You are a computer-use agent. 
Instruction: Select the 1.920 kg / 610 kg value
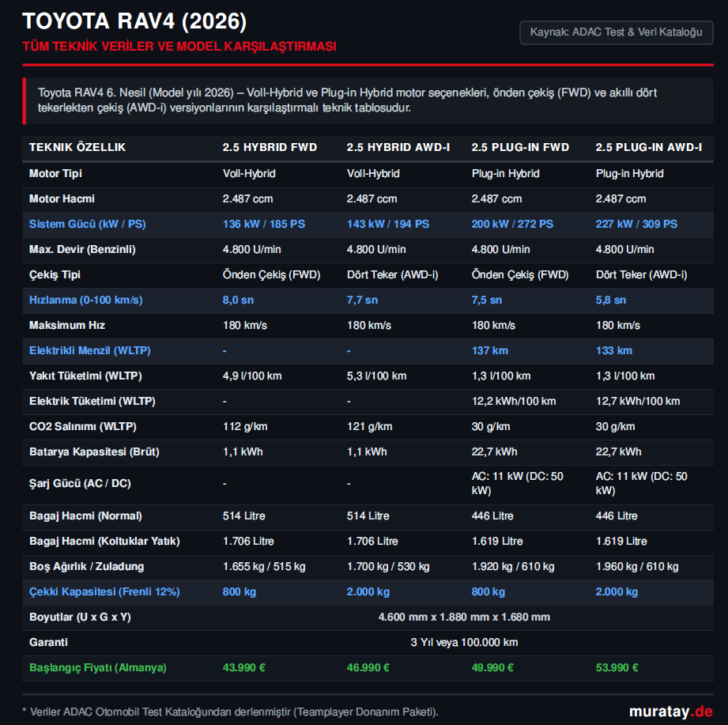point(513,567)
